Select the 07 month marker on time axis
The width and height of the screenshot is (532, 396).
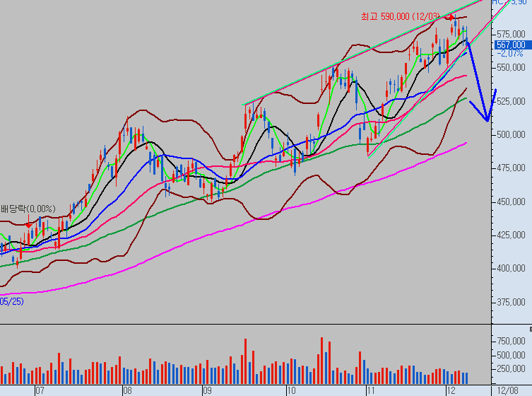[x=40, y=390]
